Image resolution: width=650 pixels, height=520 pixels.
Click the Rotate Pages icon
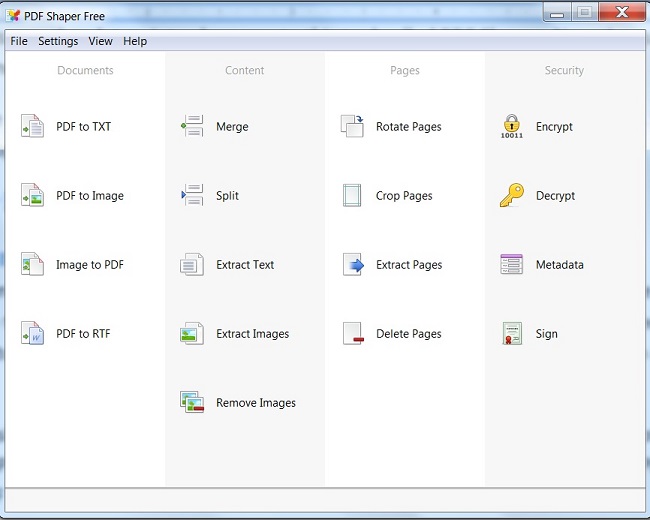[x=352, y=126]
